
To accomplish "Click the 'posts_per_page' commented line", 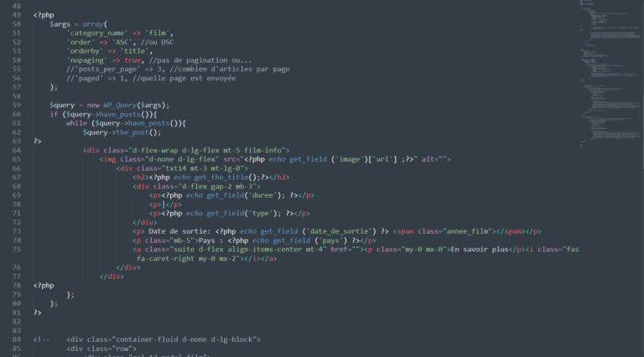I will [178, 70].
